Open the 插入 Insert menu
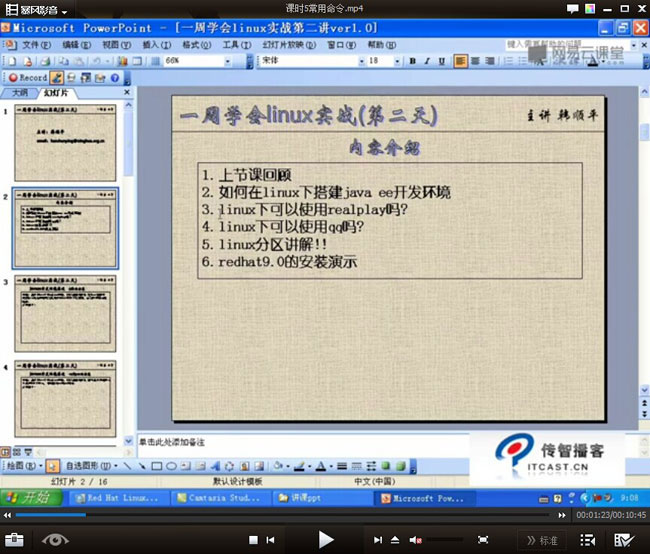 (x=157, y=45)
